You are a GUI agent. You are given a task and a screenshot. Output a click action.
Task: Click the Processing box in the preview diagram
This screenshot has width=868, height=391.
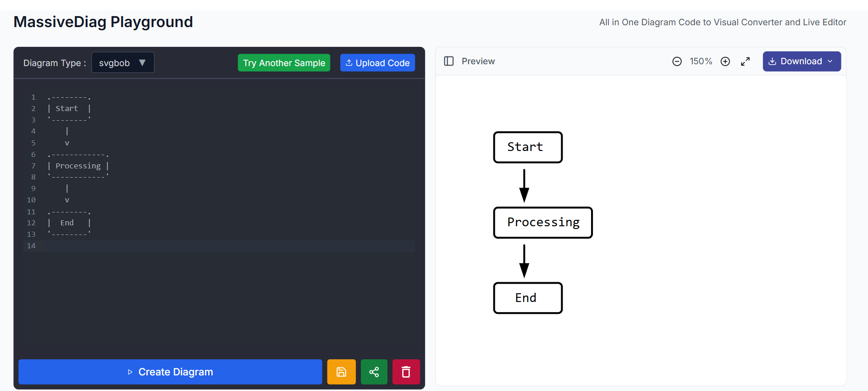coord(543,223)
